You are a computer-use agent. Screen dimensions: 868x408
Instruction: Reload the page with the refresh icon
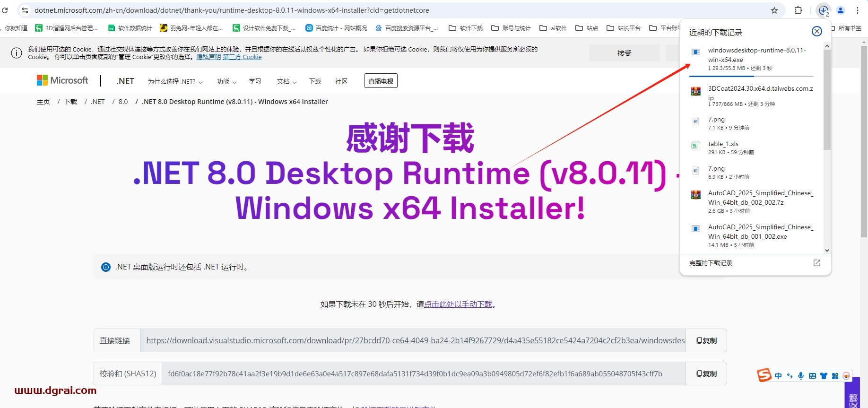coord(5,10)
